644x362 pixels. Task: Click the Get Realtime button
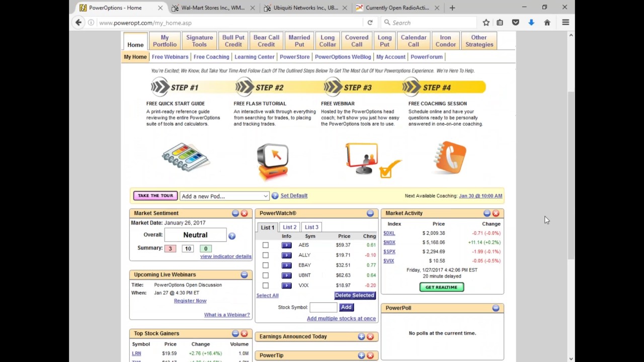(441, 287)
